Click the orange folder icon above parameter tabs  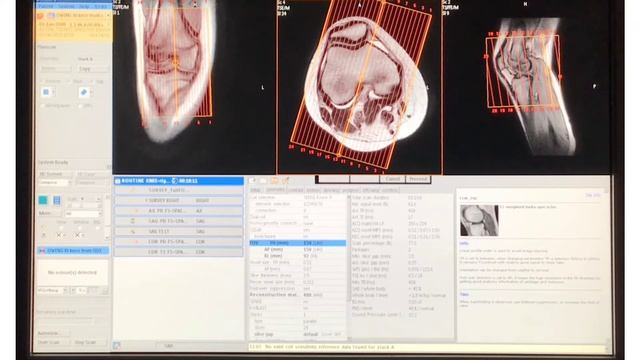click(274, 180)
